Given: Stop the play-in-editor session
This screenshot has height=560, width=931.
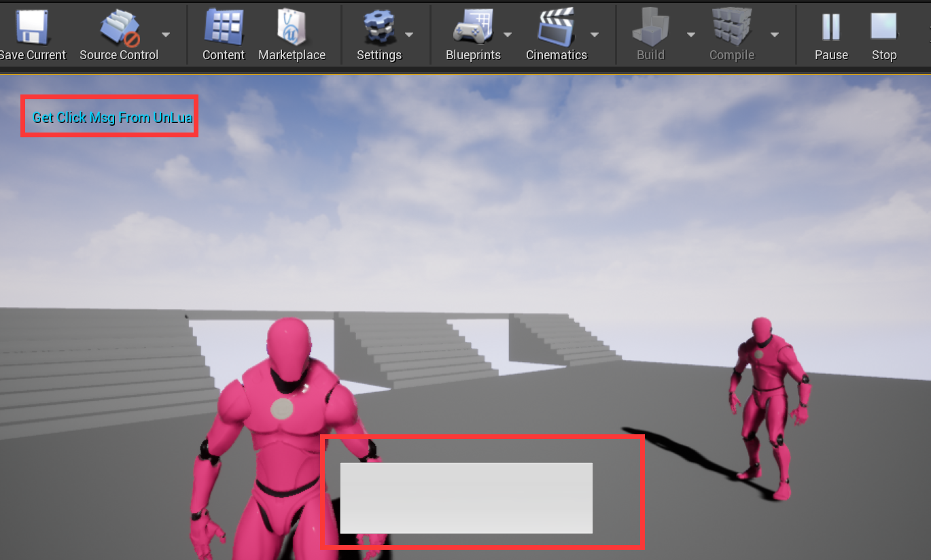Looking at the screenshot, I should (x=883, y=27).
